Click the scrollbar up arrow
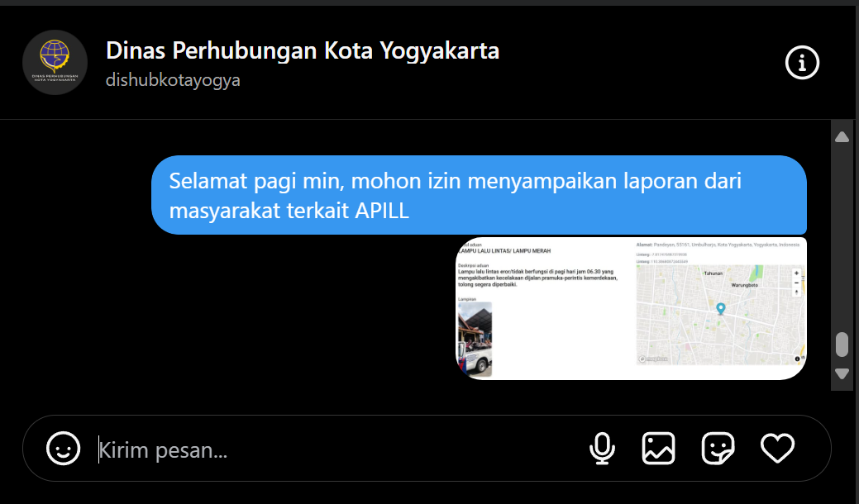Viewport: 859px width, 504px height. 842,137
